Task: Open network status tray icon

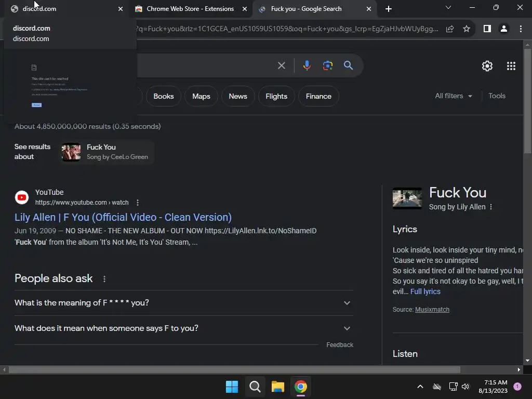Action: 453,387
